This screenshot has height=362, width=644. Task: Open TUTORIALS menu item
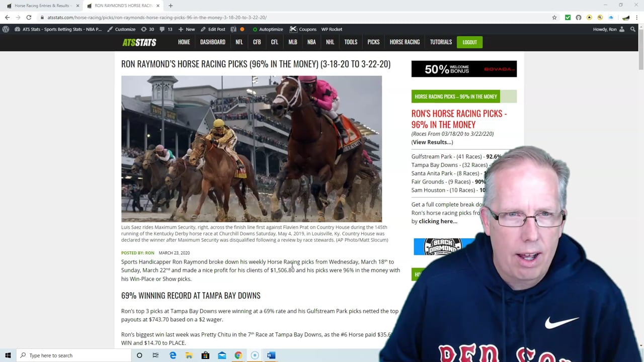441,42
